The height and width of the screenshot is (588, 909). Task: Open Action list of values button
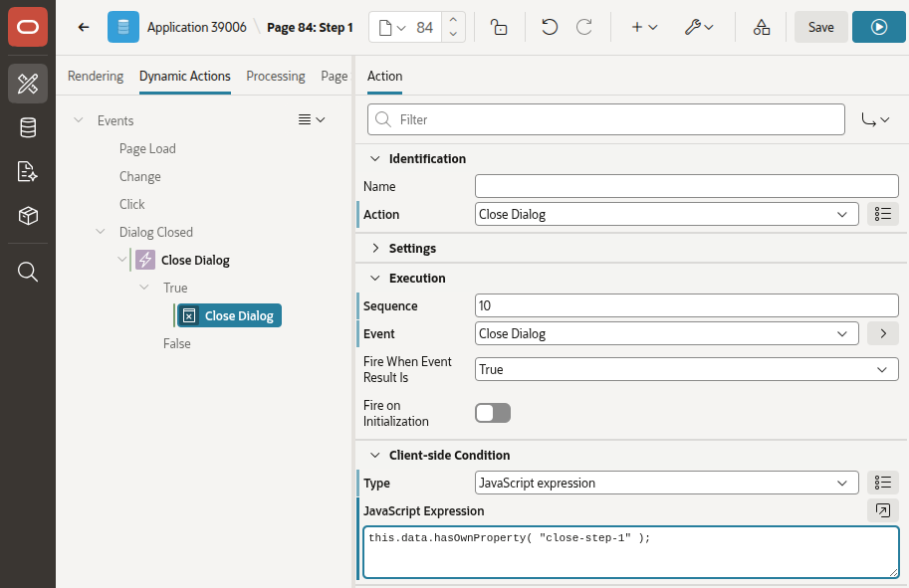click(882, 214)
